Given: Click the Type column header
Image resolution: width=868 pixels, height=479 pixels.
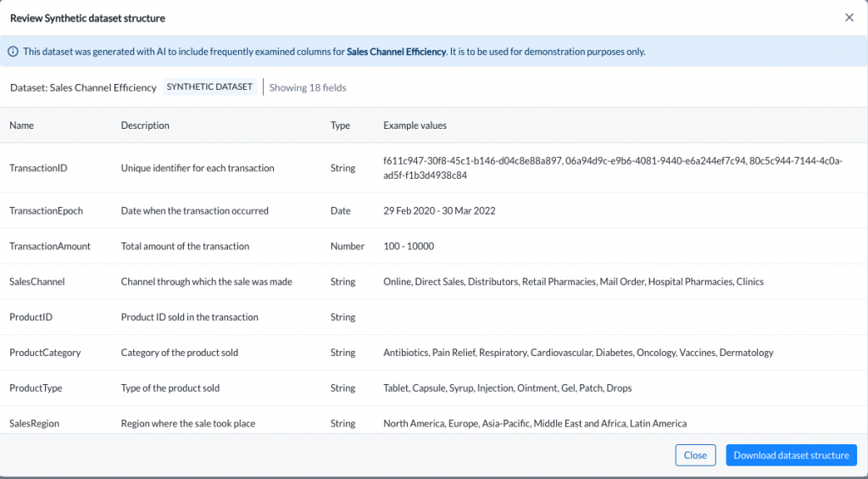Looking at the screenshot, I should [x=340, y=125].
